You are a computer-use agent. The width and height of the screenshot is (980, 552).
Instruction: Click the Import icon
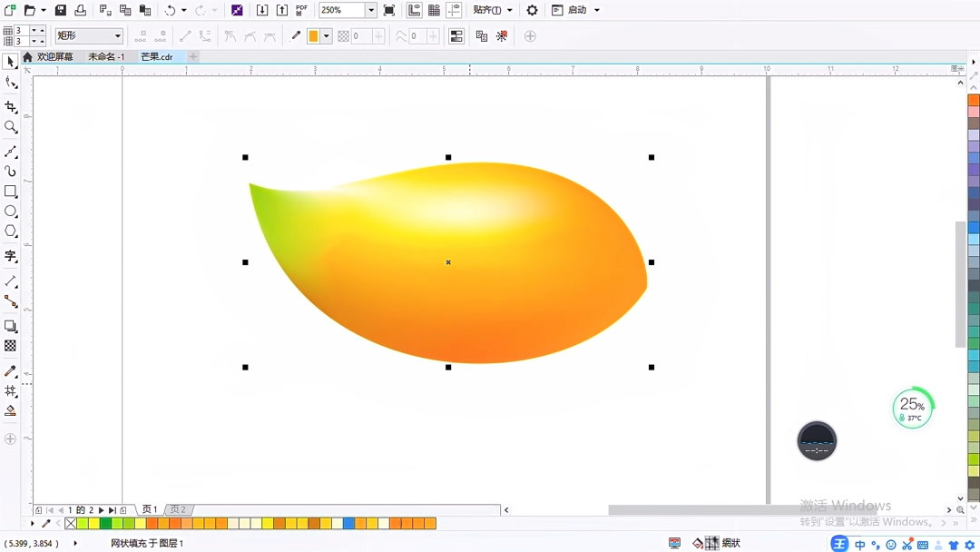(x=262, y=10)
